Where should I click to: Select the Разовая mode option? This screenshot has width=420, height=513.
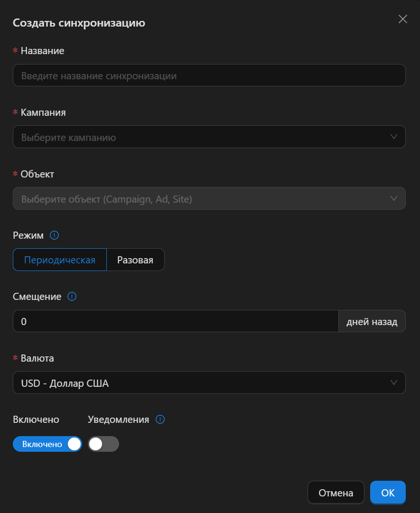point(135,260)
